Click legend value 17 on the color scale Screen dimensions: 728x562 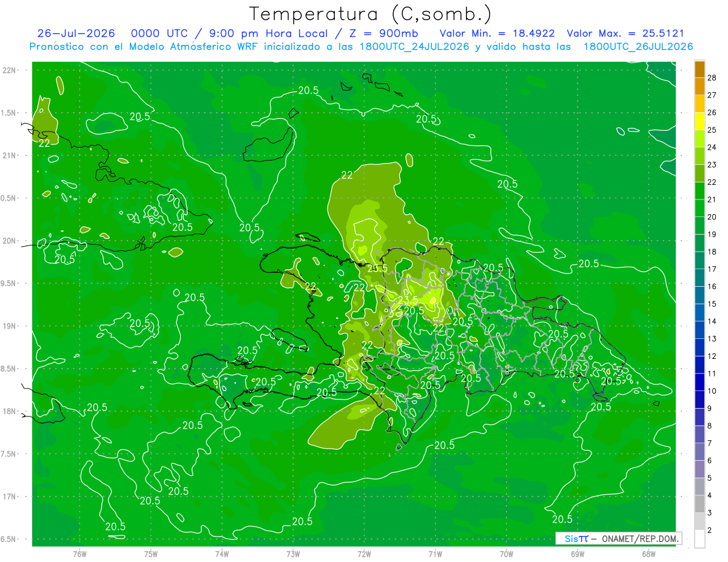click(712, 269)
